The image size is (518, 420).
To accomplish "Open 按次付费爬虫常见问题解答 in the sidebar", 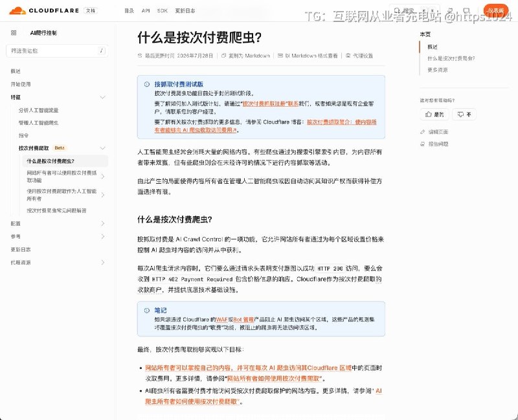I will tap(56, 210).
